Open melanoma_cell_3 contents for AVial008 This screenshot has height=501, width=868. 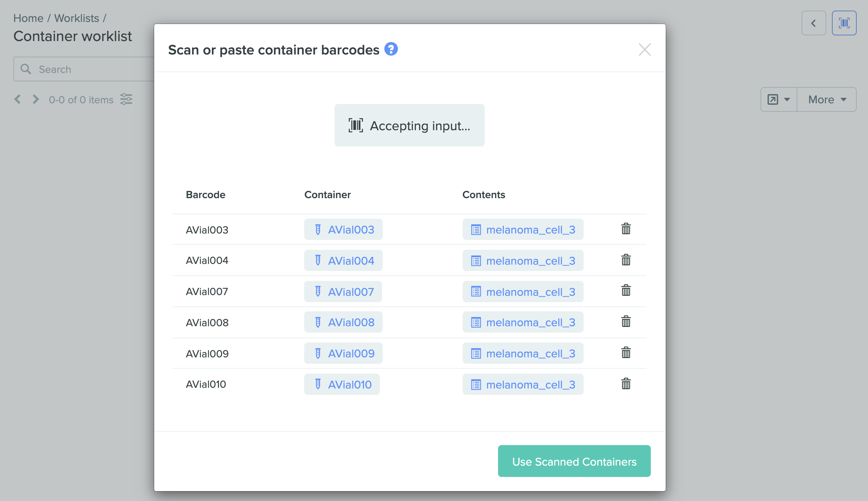point(523,322)
